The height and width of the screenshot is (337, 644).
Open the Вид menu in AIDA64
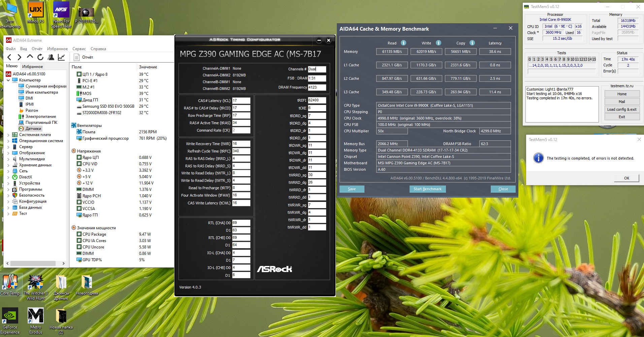click(x=24, y=49)
